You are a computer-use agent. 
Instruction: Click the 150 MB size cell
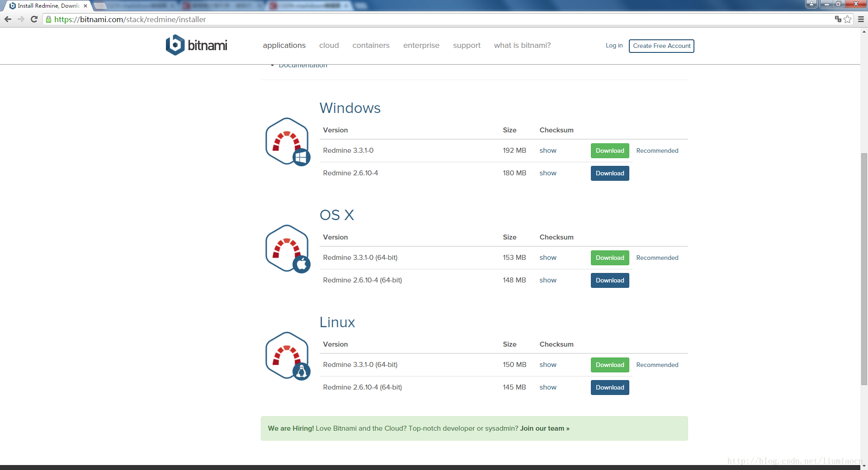pos(514,365)
